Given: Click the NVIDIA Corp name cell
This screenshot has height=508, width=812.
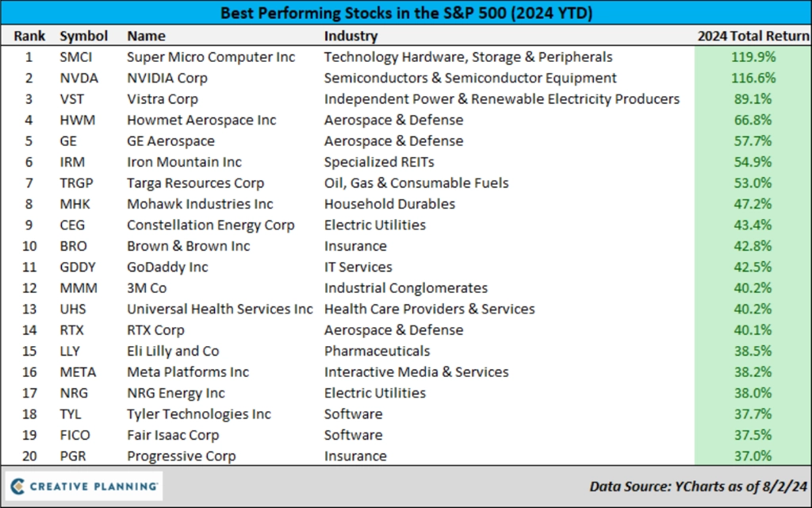Looking at the screenshot, I should click(167, 78).
